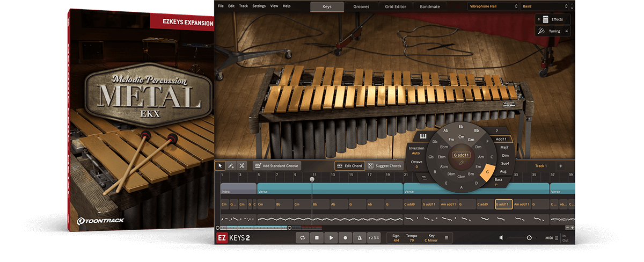Select the Intro song part
Screen dimensions: 644x262
(238, 188)
